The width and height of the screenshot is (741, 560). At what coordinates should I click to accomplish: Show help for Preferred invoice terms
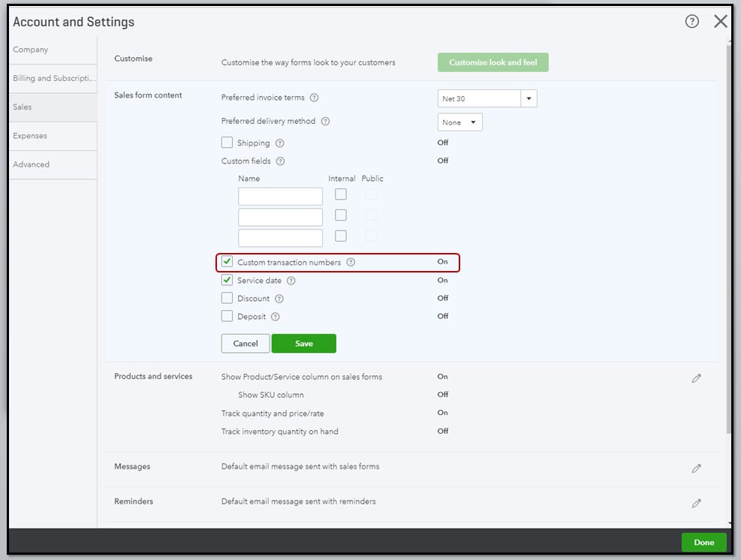click(x=315, y=98)
